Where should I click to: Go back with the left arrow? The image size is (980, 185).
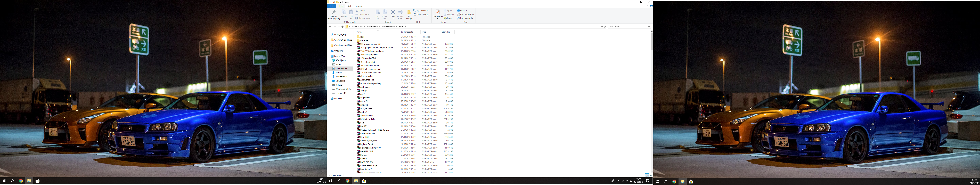330,27
